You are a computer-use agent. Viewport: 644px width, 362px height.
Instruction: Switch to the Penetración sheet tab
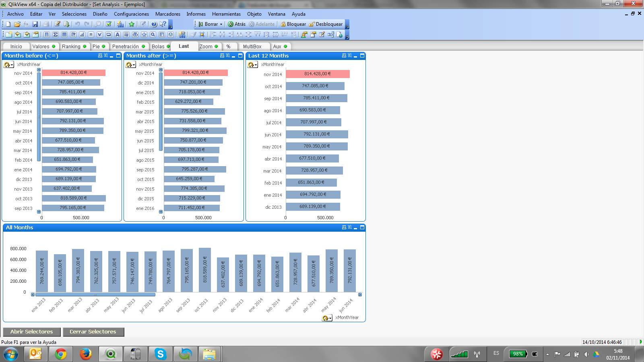tap(128, 46)
